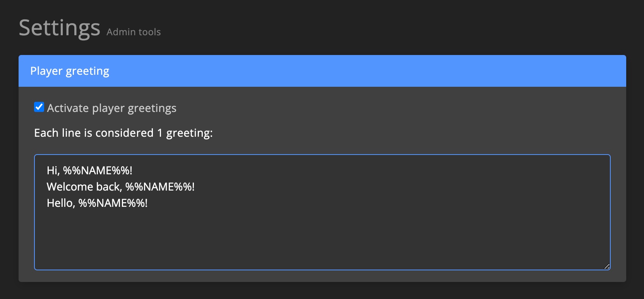
Task: Place cursor on the "Hi, %%NAME%%!" line
Action: coord(89,170)
